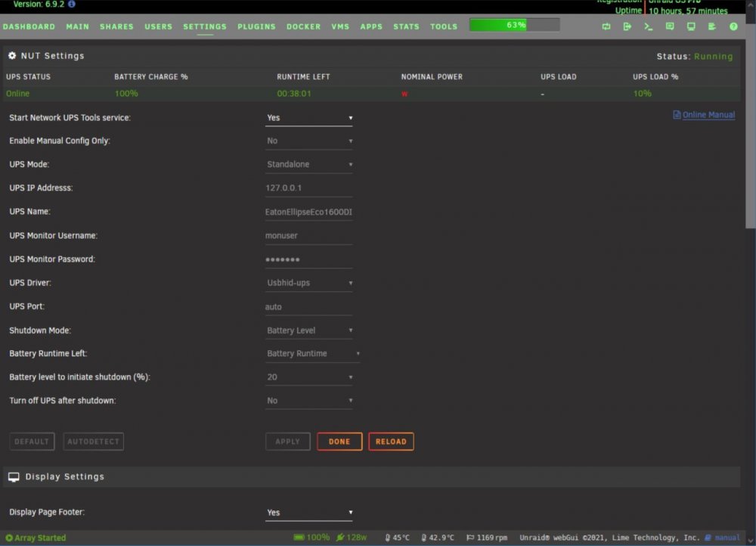Viewport: 756px width, 546px height.
Task: Click the UPS Monitor Username field
Action: pyautogui.click(x=309, y=236)
